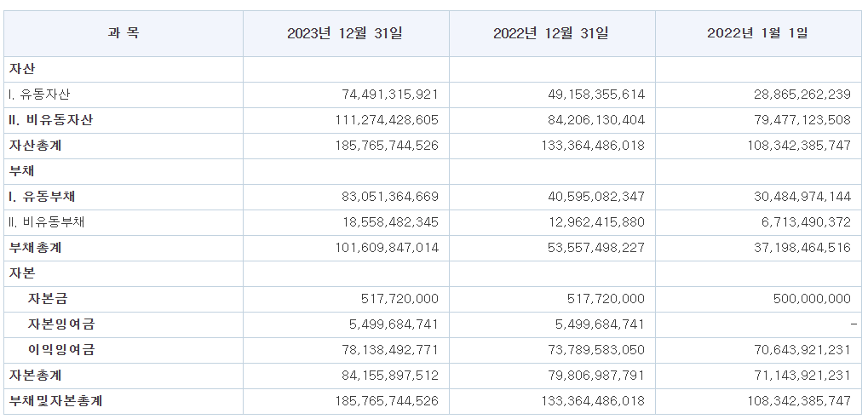The image size is (868, 419).
Task: Select the value 40,595,082,347
Action: 596,197
